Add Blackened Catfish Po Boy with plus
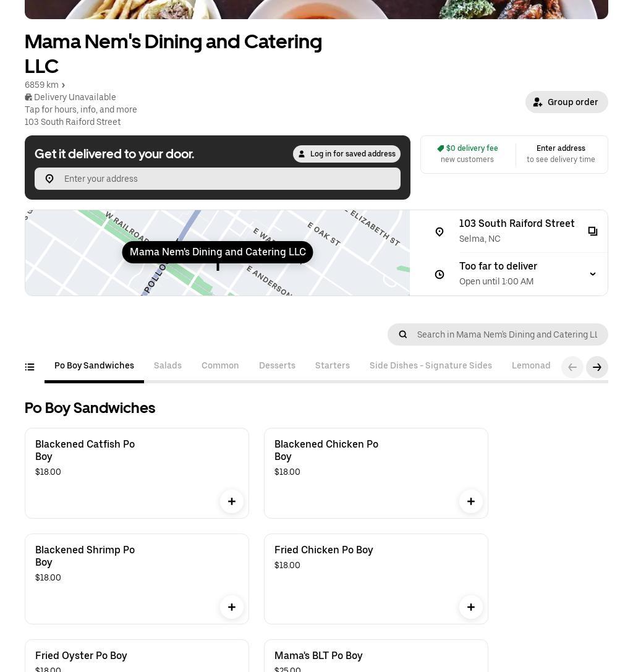 pyautogui.click(x=232, y=501)
